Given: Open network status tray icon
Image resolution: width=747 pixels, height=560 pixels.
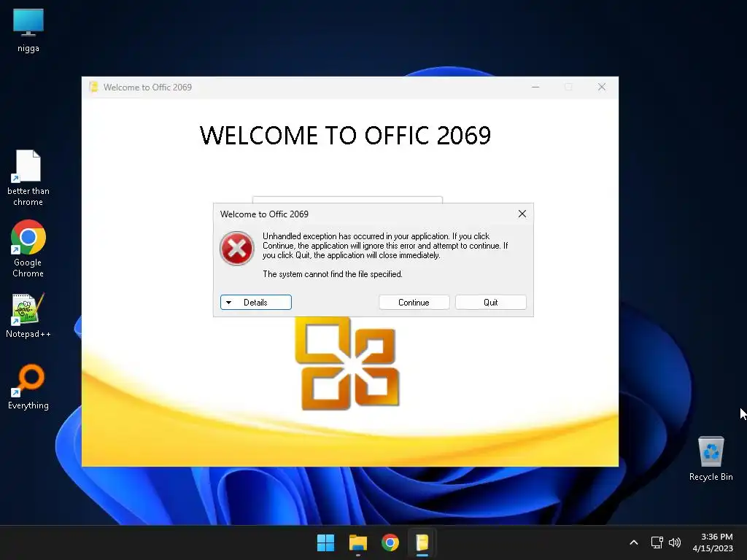Looking at the screenshot, I should coord(657,542).
